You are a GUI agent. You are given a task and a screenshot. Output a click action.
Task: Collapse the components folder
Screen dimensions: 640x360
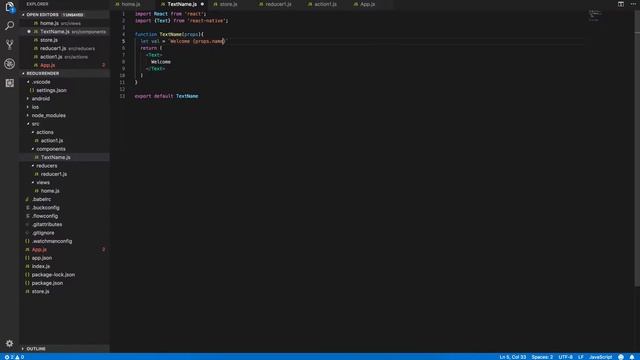tap(64, 149)
